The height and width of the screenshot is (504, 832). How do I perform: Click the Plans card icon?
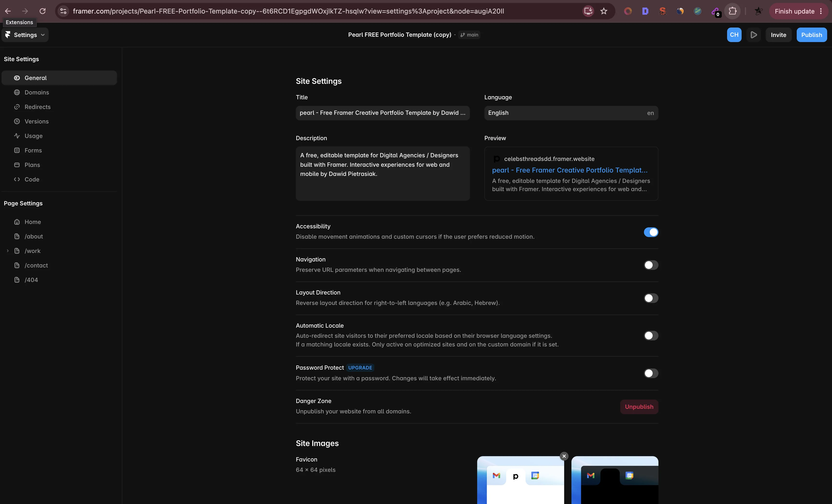[17, 165]
